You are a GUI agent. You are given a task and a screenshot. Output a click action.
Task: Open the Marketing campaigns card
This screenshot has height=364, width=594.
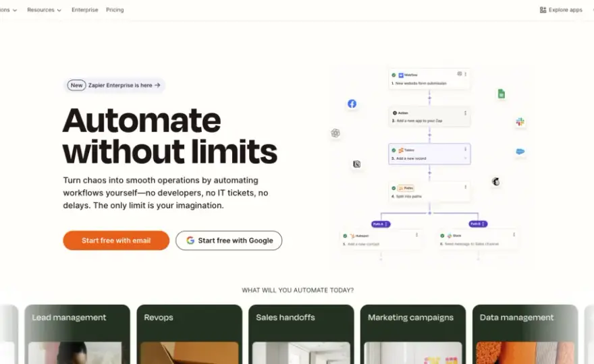point(413,334)
